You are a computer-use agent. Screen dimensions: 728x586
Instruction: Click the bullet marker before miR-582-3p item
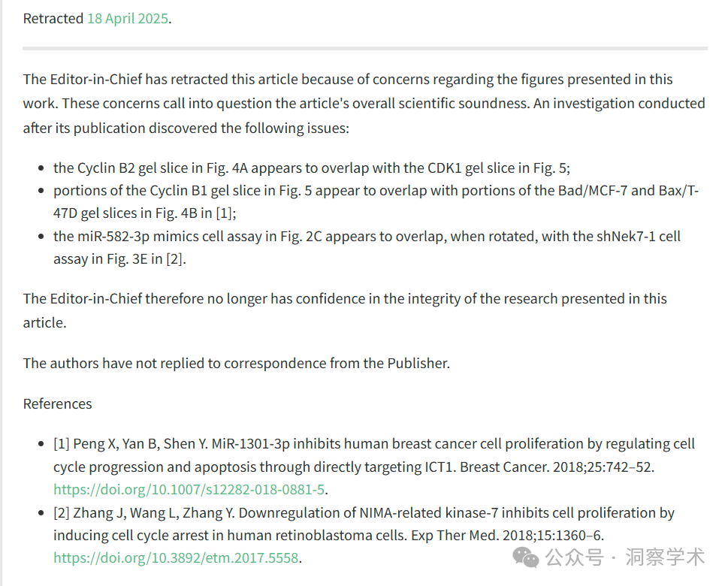(x=41, y=237)
